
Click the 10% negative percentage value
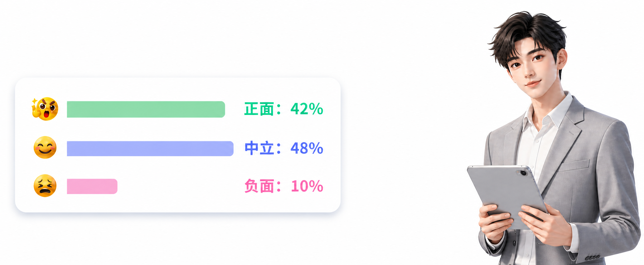tap(307, 186)
